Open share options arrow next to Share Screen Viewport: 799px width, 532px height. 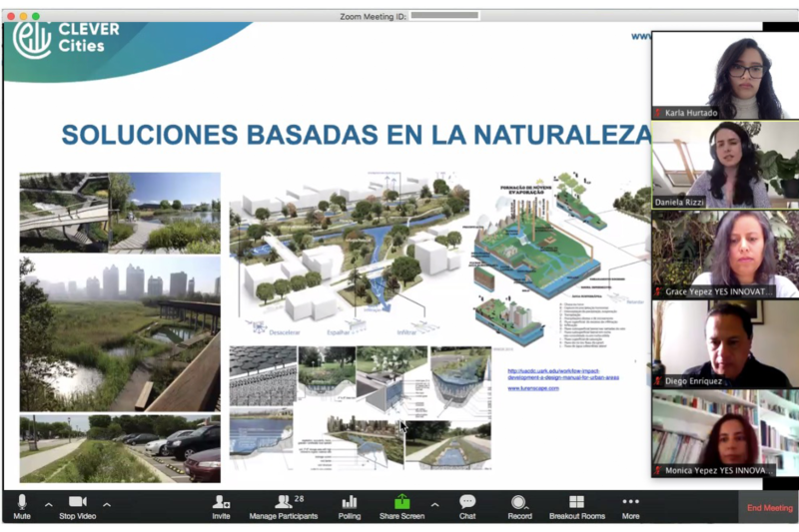click(x=434, y=505)
